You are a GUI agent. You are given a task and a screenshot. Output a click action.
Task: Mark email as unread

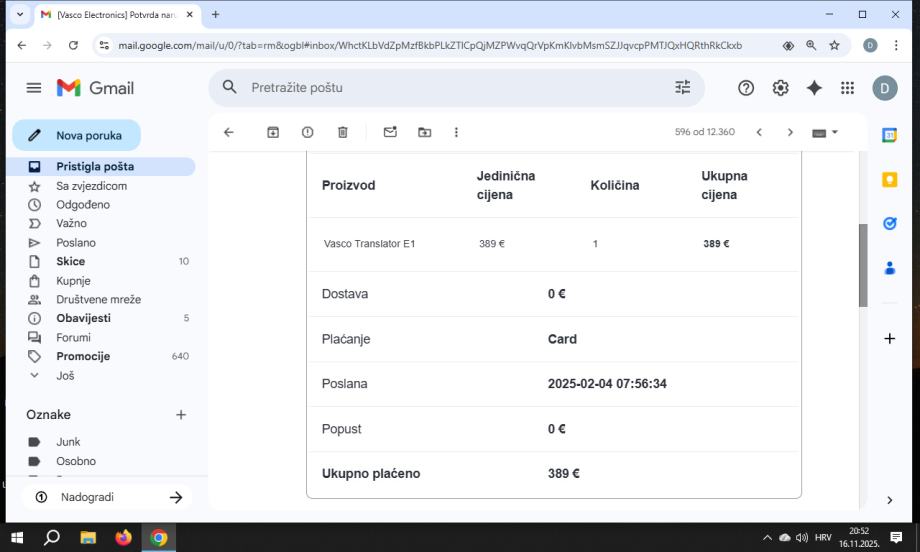(390, 132)
